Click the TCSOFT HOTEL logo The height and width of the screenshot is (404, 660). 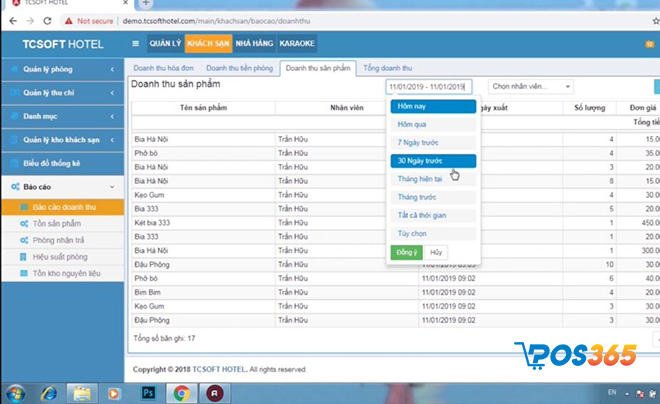pyautogui.click(x=63, y=44)
